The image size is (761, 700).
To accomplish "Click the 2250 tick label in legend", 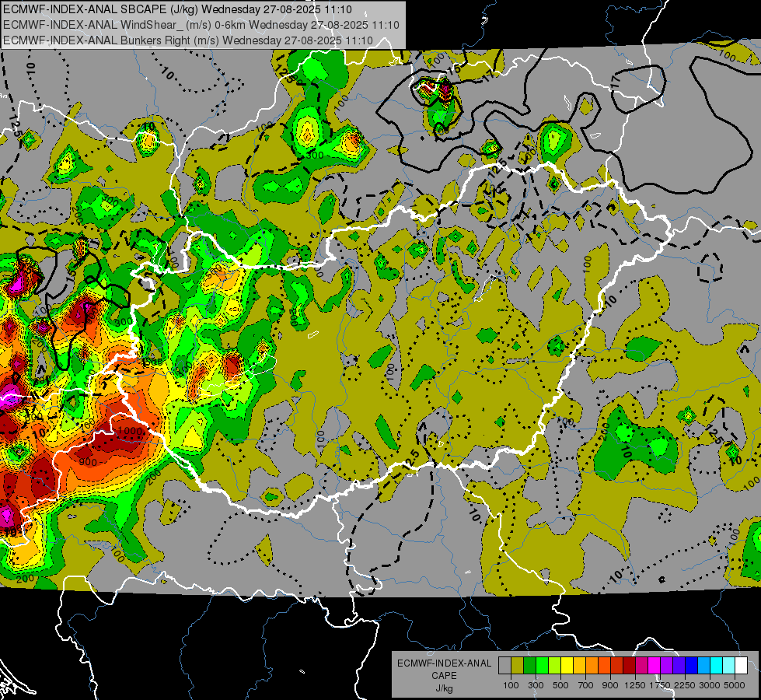I will pos(684,685).
